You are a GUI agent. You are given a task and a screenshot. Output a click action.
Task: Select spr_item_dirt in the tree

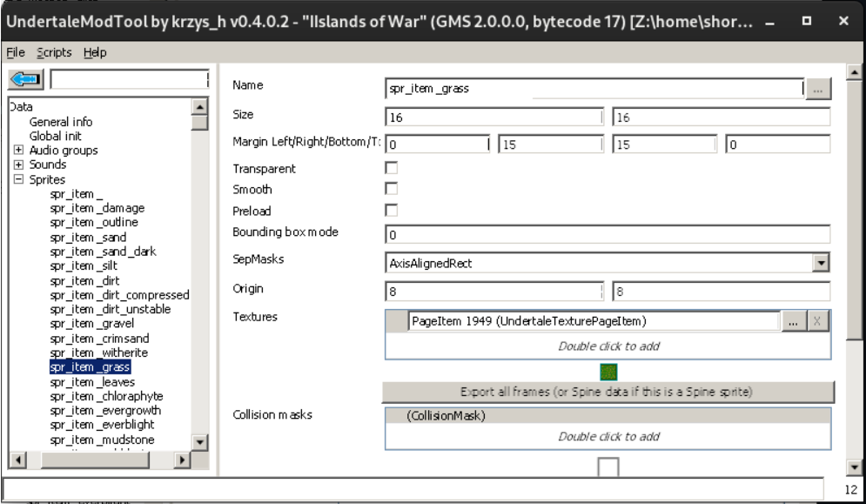(x=84, y=281)
